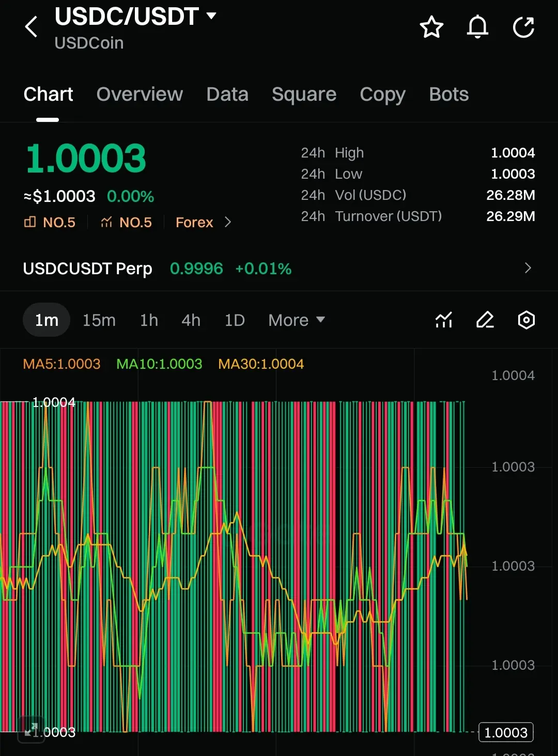Open chart settings hexagon icon
Screen dimensions: 558x756
coord(526,320)
